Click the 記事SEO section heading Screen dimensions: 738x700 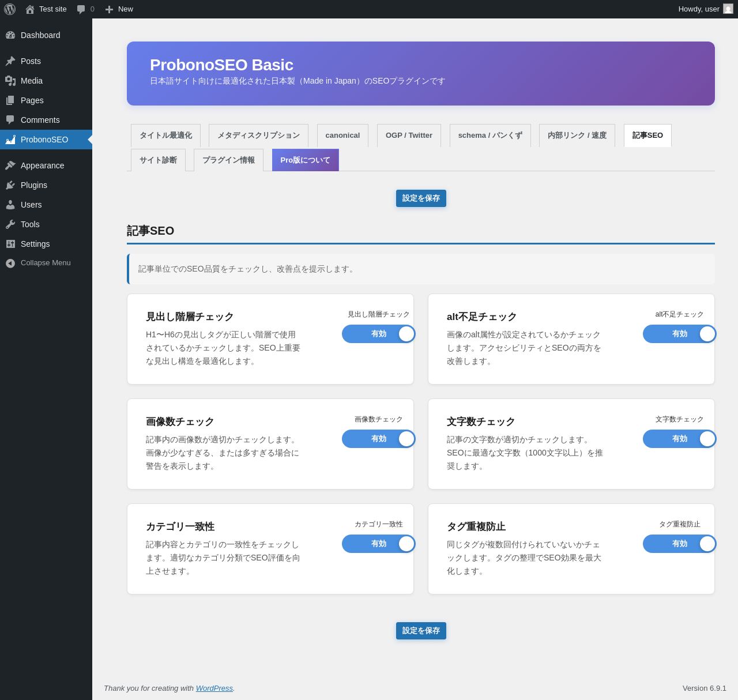[x=150, y=231]
